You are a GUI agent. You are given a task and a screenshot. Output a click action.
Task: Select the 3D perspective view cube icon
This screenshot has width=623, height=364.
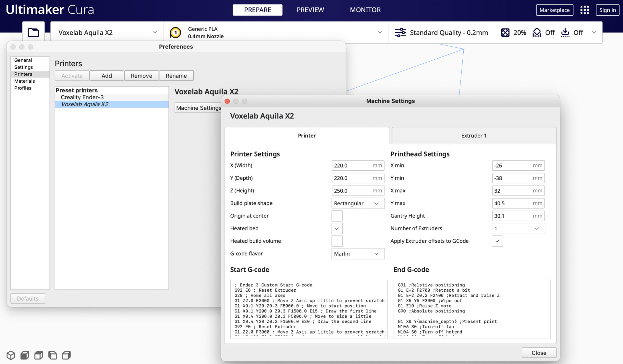point(11,355)
